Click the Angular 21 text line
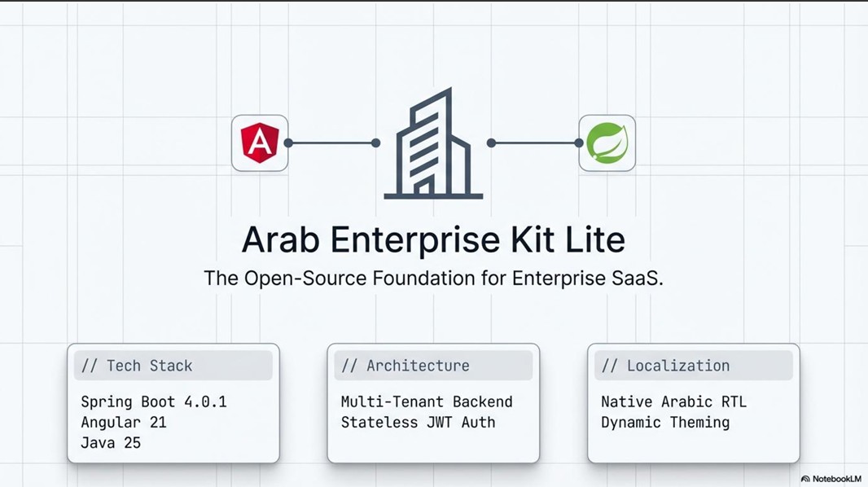The height and width of the screenshot is (487, 868). pyautogui.click(x=124, y=423)
